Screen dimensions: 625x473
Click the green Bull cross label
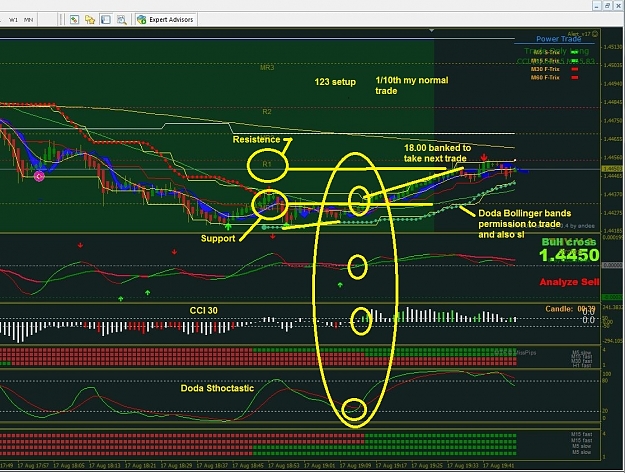(x=569, y=242)
